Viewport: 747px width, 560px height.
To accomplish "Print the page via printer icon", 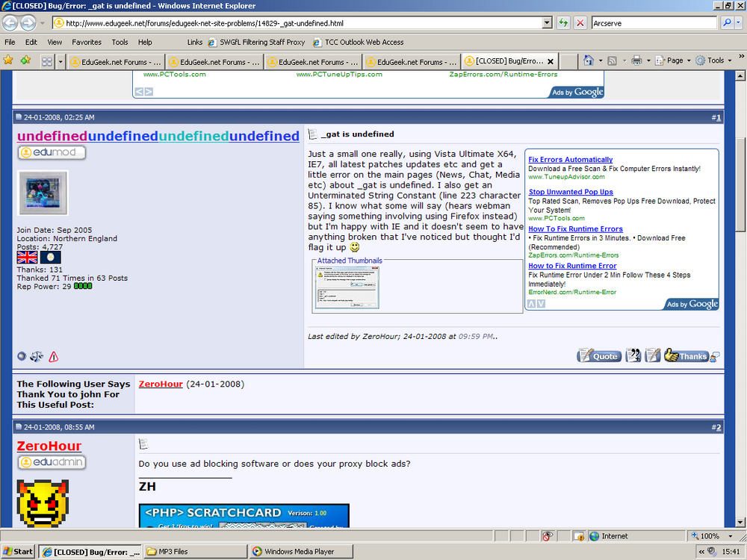I will (x=636, y=60).
